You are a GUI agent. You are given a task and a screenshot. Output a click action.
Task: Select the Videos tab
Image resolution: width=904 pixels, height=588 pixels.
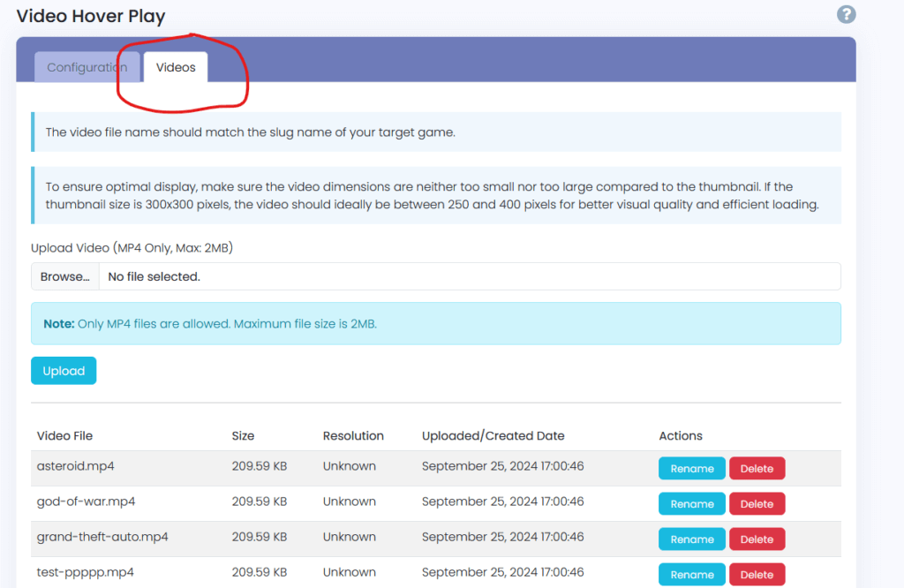tap(176, 67)
